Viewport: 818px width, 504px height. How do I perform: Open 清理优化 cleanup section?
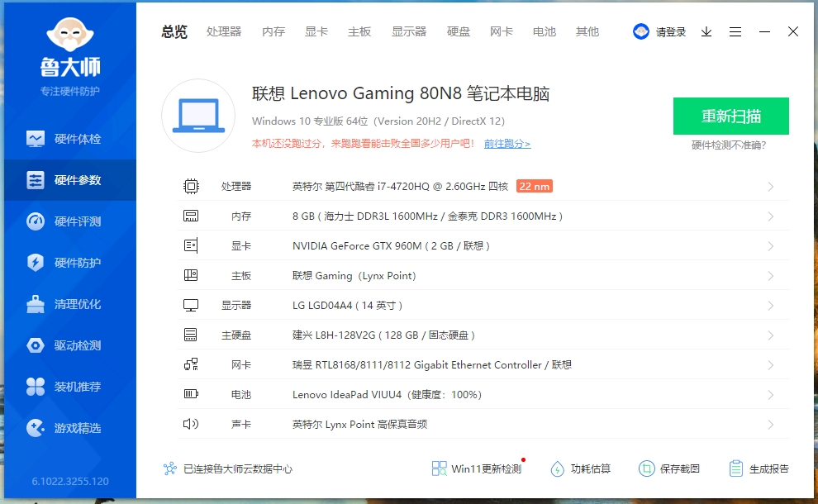[x=70, y=304]
